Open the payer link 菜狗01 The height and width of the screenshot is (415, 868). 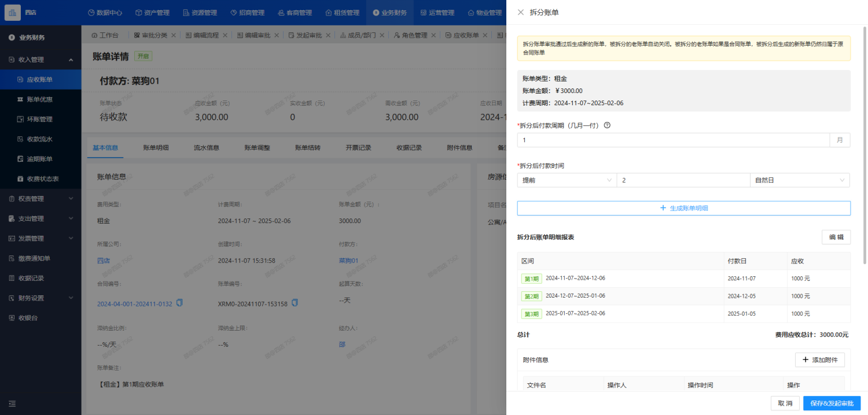[x=349, y=261]
